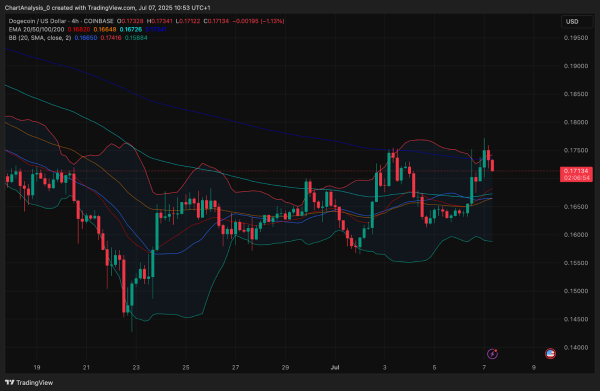Click the purple lightning bolt event icon
The height and width of the screenshot is (391, 600).
492,354
